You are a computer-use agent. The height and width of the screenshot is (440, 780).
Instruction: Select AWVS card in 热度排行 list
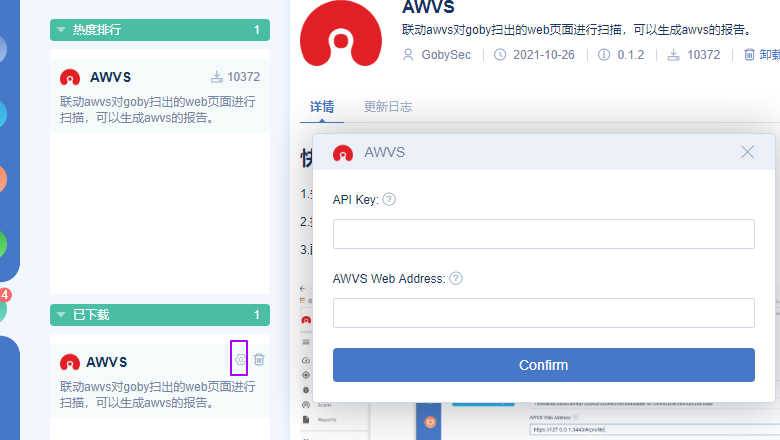tap(160, 96)
